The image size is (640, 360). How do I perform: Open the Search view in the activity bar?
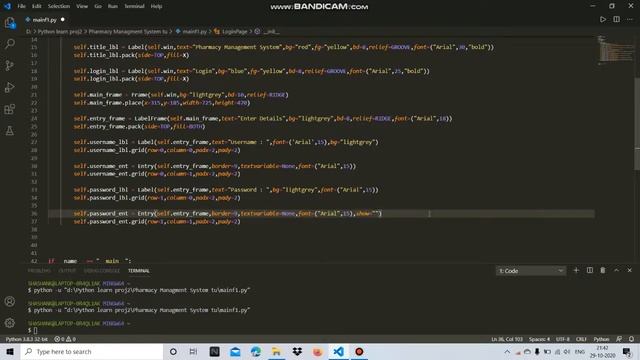click(10, 44)
